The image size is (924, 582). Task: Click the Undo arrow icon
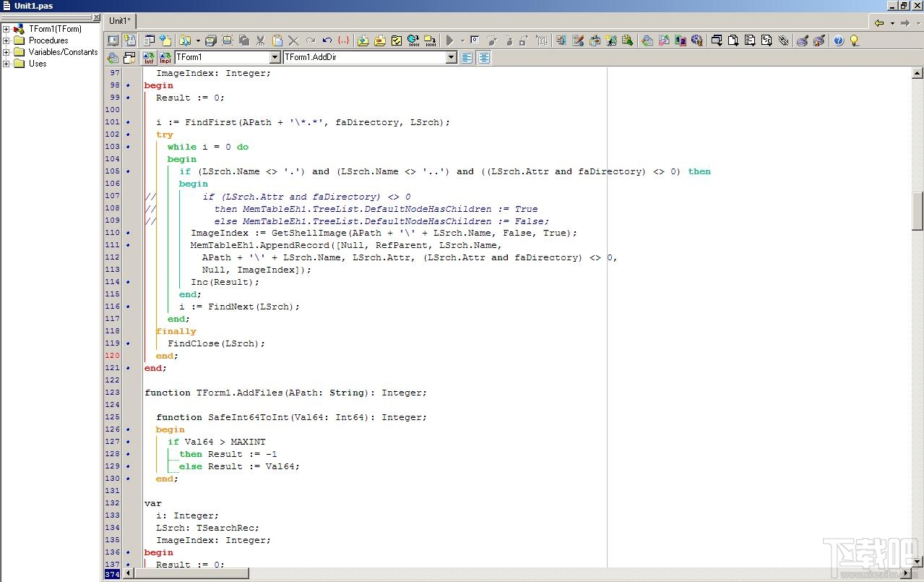point(327,40)
